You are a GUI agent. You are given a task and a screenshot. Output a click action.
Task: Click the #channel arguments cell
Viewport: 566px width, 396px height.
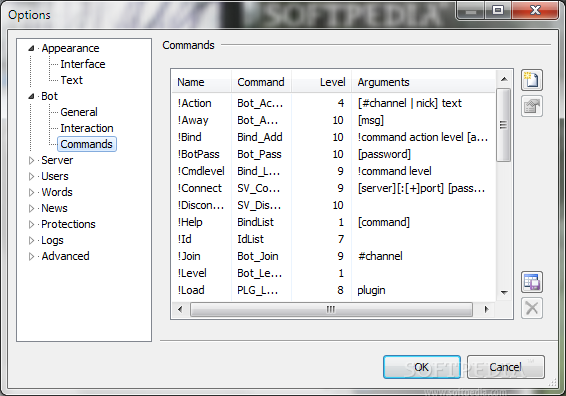(380, 256)
